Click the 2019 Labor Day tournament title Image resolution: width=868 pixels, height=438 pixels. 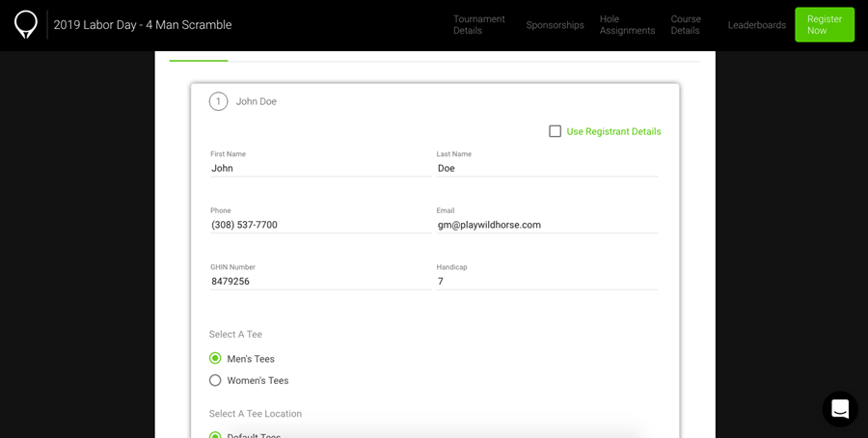click(x=143, y=25)
